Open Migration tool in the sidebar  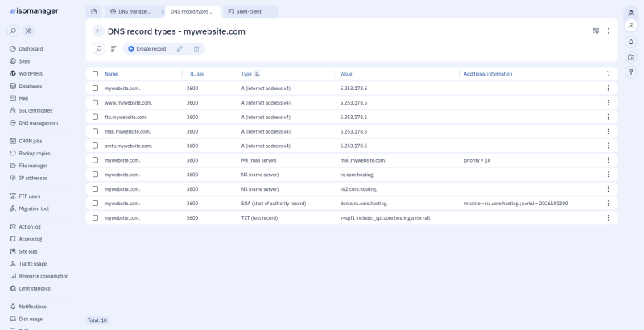(x=30, y=208)
